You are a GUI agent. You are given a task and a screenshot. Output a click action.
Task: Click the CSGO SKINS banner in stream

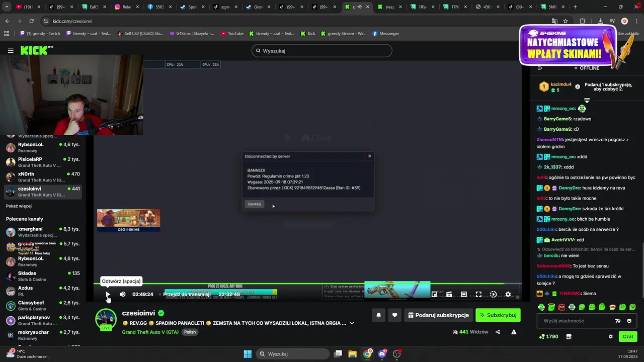point(129,221)
